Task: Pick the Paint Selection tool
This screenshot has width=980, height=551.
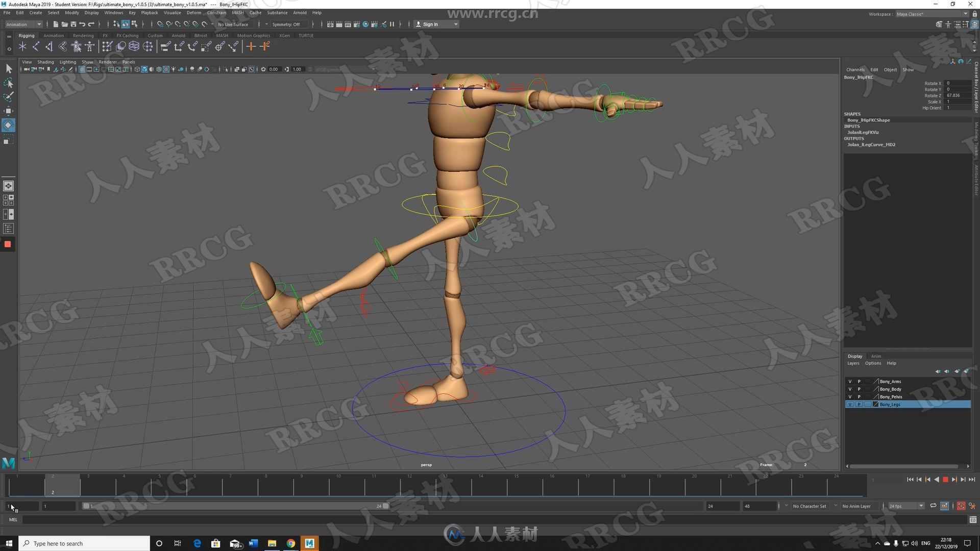Action: (8, 97)
